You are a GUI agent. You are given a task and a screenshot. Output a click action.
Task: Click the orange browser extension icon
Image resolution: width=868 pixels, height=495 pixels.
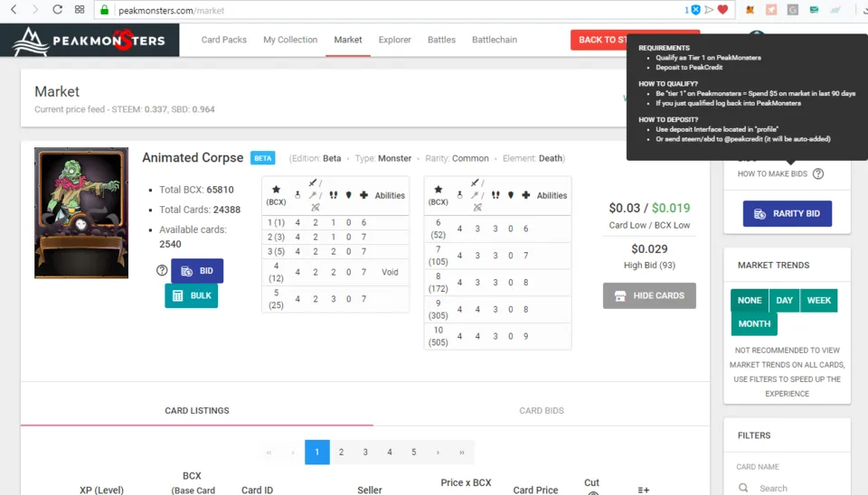coord(750,9)
